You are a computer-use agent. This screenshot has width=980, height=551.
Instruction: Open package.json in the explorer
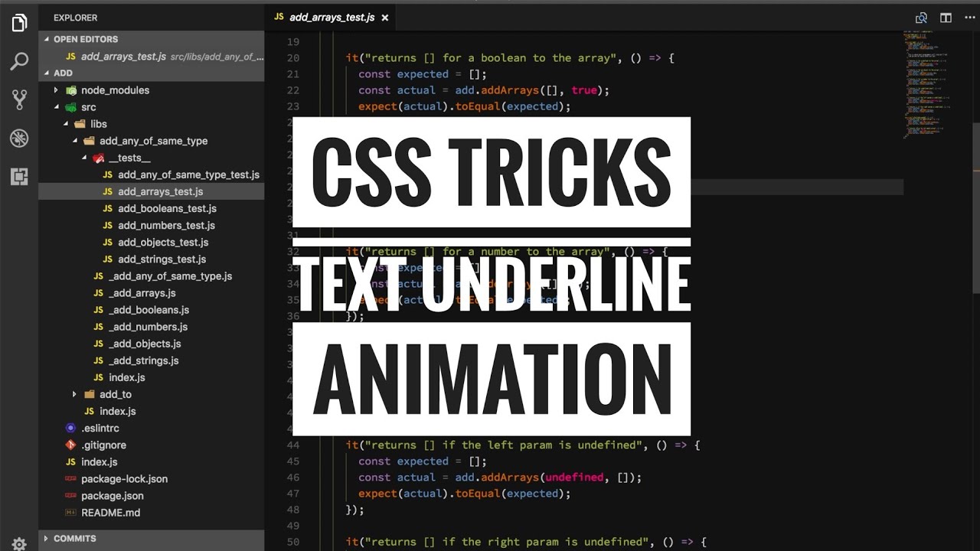point(112,496)
